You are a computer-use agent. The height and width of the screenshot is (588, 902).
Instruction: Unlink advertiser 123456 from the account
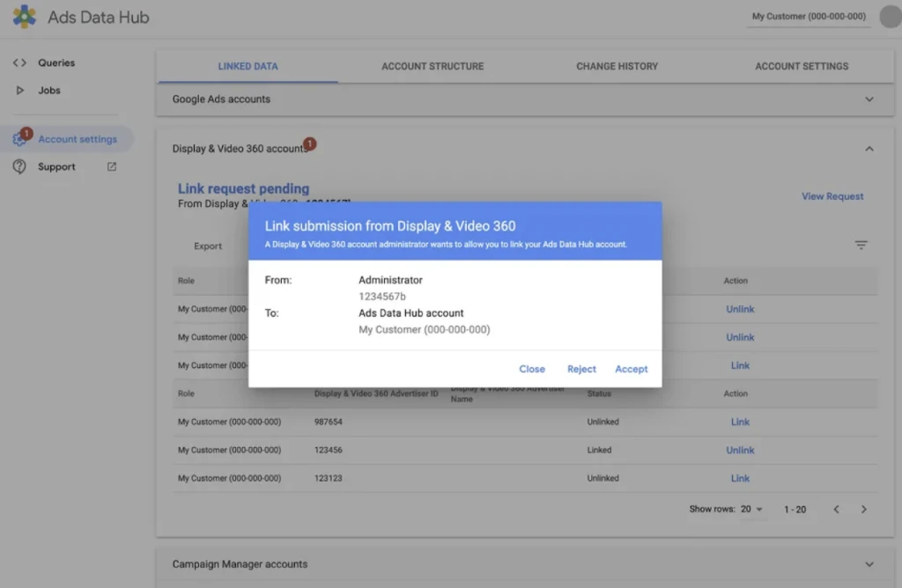(x=740, y=450)
